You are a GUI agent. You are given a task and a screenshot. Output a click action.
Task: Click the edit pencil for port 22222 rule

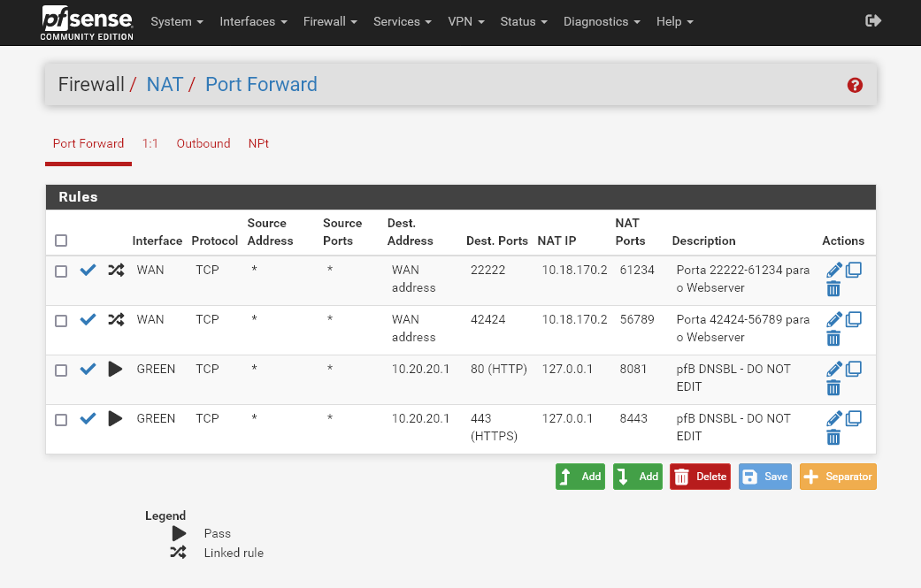point(833,271)
